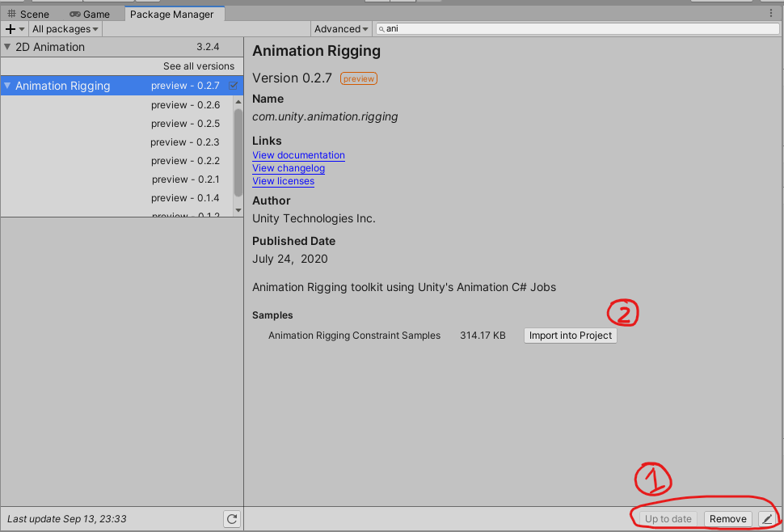Click the July 24, 2020 published date
The height and width of the screenshot is (532, 784).
[290, 259]
